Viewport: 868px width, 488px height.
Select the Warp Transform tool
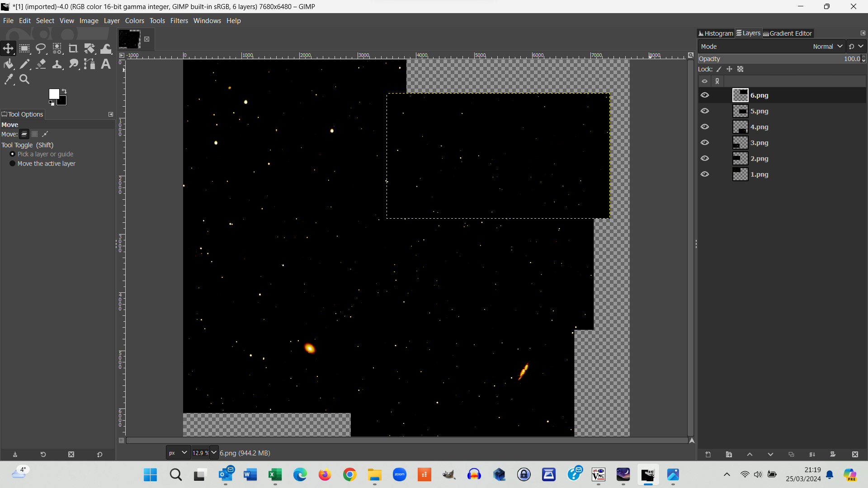106,48
